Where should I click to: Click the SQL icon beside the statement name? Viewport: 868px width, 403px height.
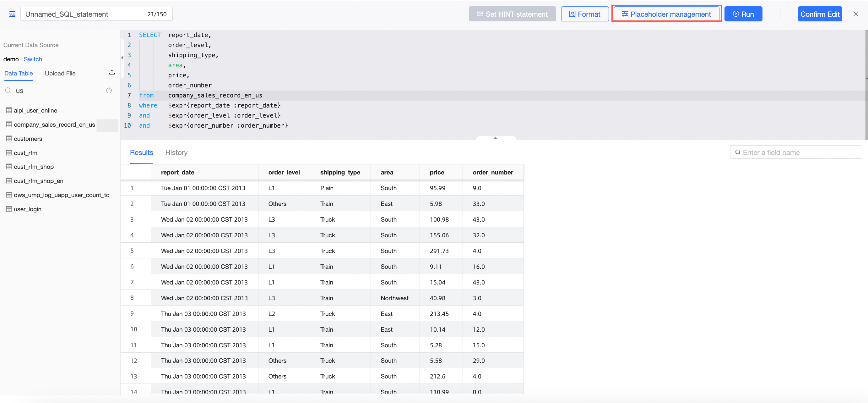coord(13,14)
